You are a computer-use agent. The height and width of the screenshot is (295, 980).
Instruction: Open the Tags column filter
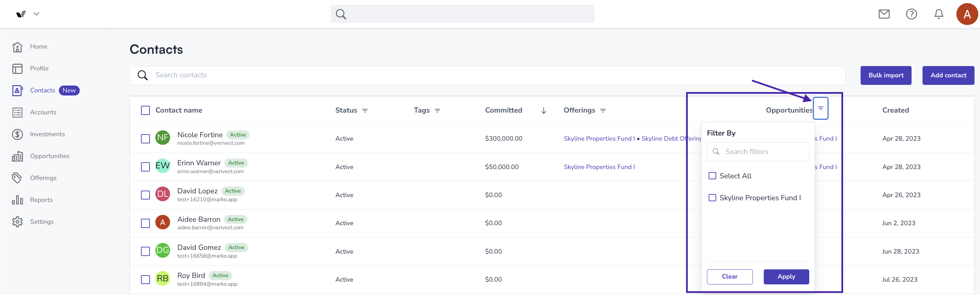pyautogui.click(x=438, y=111)
